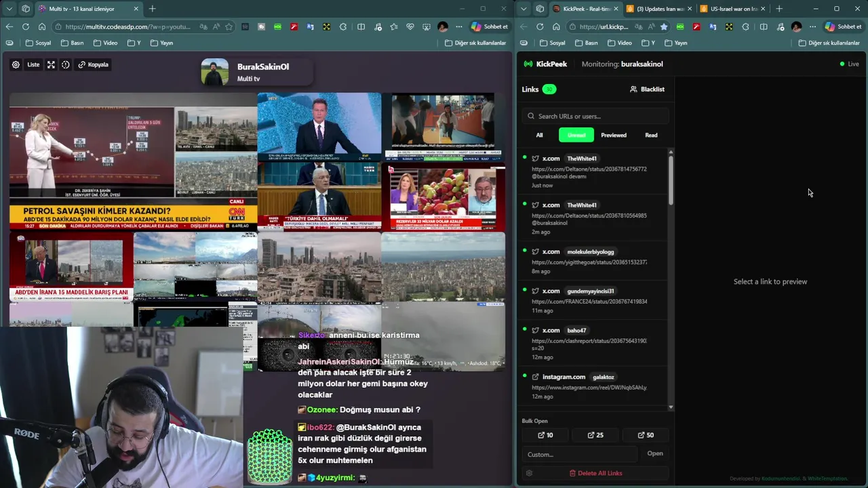868x488 pixels.
Task: Reload page in right browser window
Action: click(540, 26)
